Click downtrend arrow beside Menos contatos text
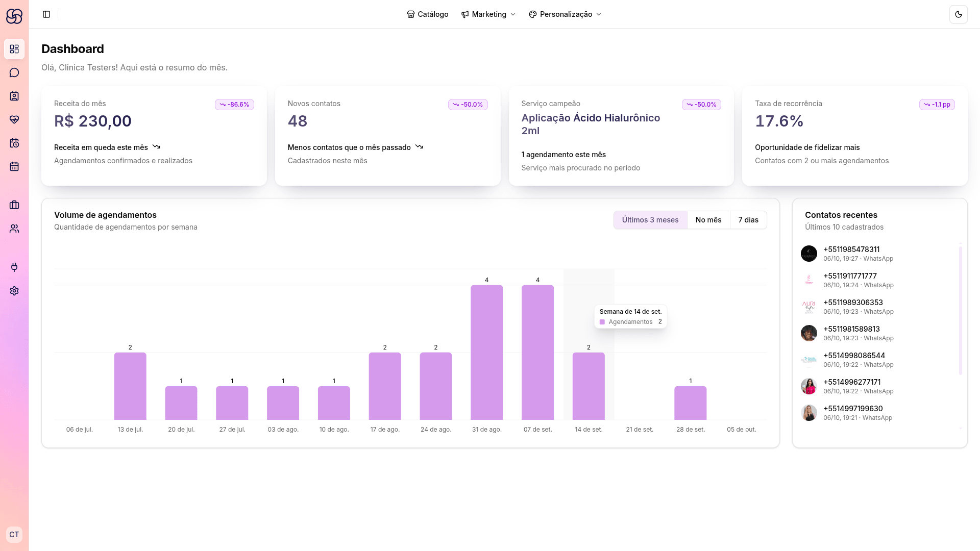Image resolution: width=980 pixels, height=551 pixels. point(419,147)
